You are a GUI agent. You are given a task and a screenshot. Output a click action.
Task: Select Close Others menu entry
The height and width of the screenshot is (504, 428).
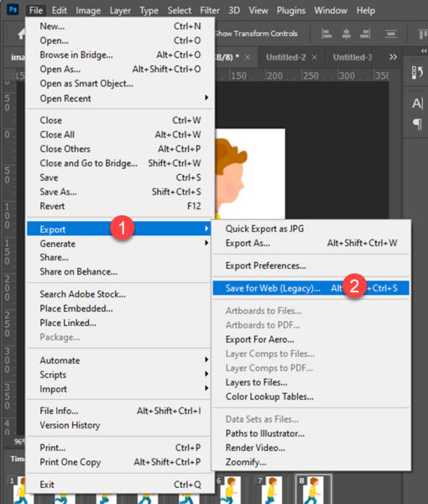[x=120, y=149]
